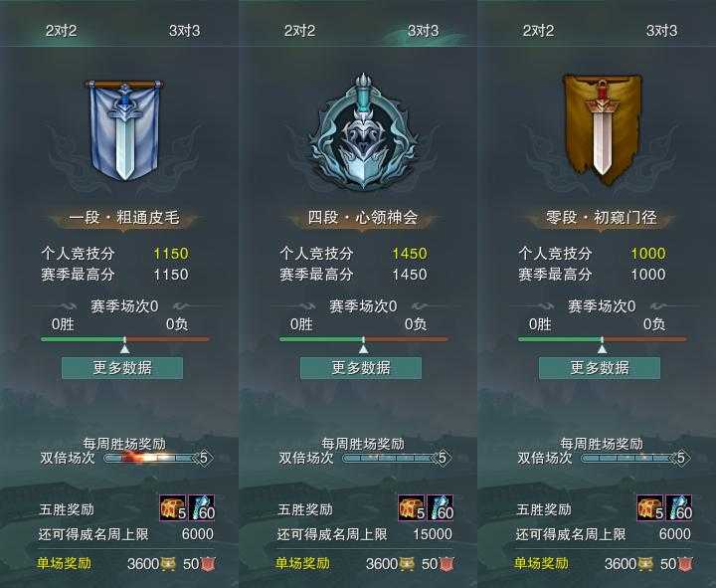Open 更多数据 under 四段·心领神会

click(361, 368)
